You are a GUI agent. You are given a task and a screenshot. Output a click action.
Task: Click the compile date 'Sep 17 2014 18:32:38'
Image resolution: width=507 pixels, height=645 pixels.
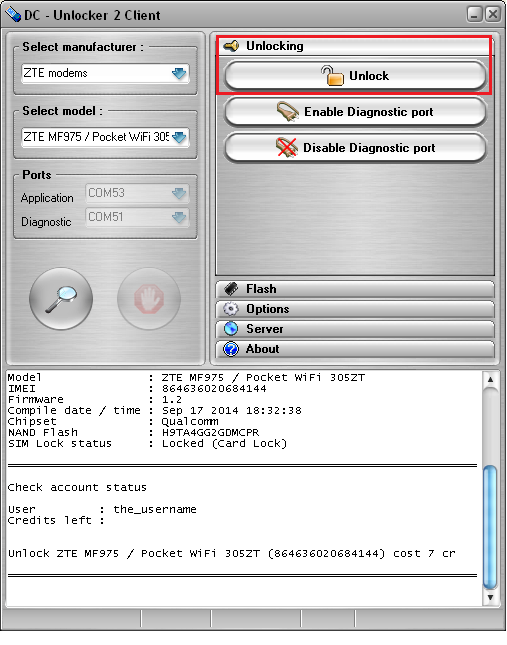point(232,411)
